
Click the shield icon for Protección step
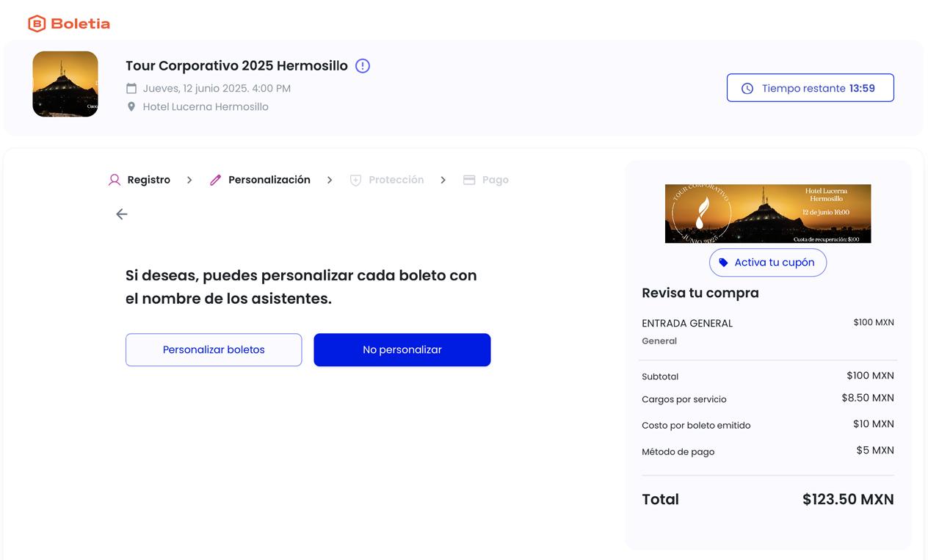(355, 180)
